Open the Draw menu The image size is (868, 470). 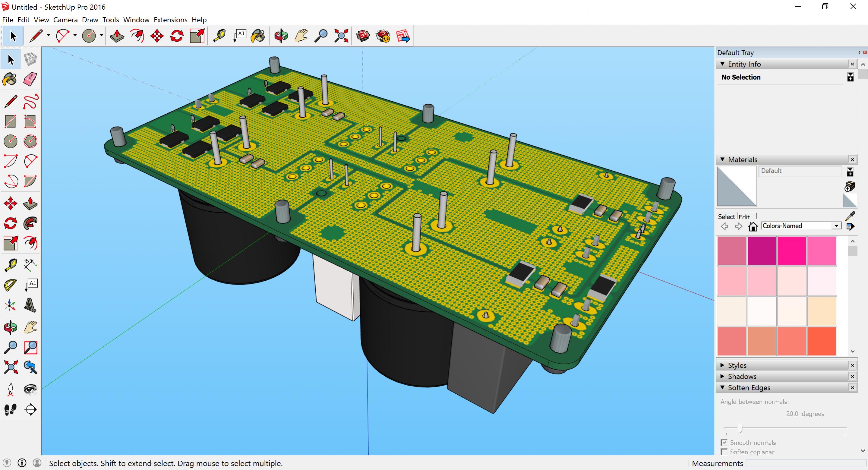pos(90,20)
